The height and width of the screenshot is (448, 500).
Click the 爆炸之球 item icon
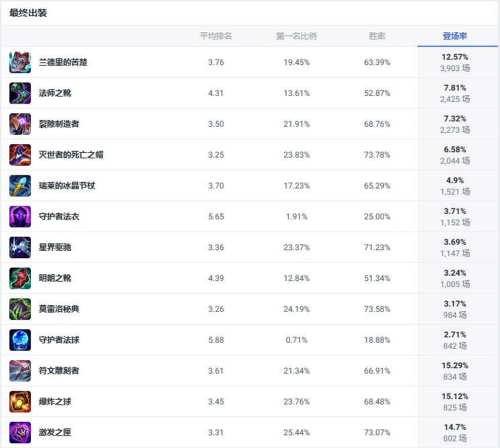[x=20, y=402]
